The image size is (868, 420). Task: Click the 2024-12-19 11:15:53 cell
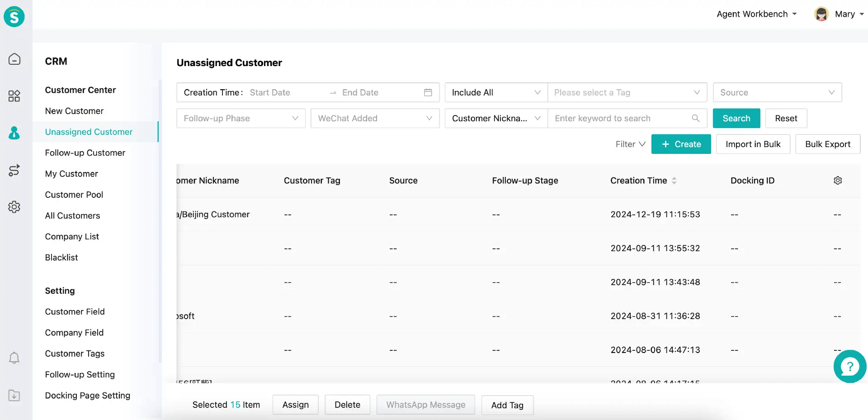click(x=655, y=214)
